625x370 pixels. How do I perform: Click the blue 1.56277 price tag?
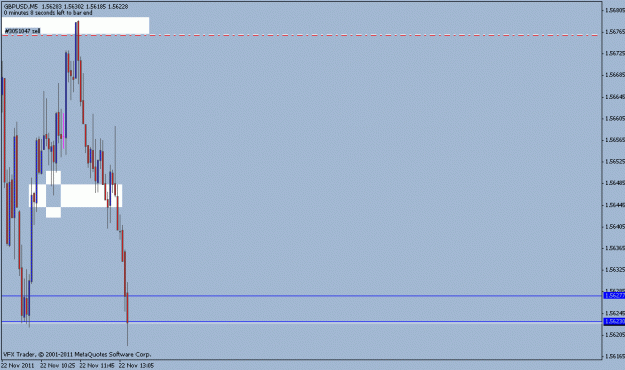pyautogui.click(x=614, y=295)
